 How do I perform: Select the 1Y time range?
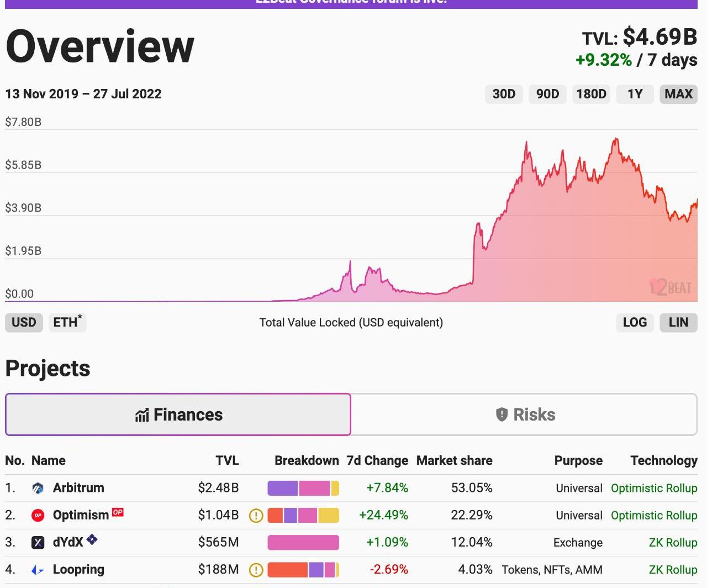click(635, 94)
